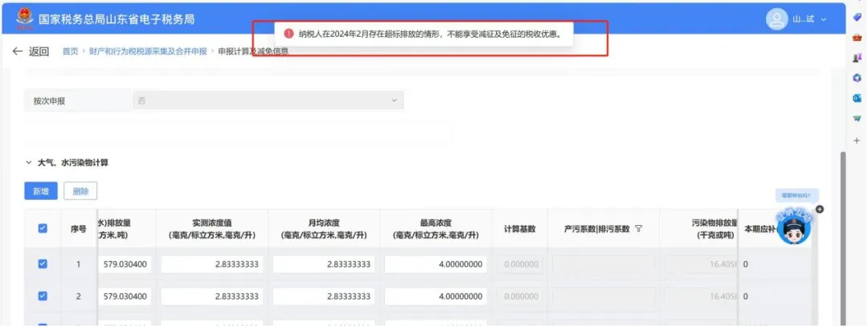Click small plus badge beside assistant mascot
Screen dimensions: 868x327
(820, 209)
